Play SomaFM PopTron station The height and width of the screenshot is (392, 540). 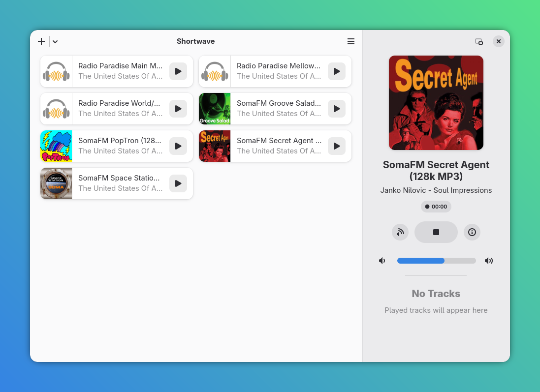point(178,146)
